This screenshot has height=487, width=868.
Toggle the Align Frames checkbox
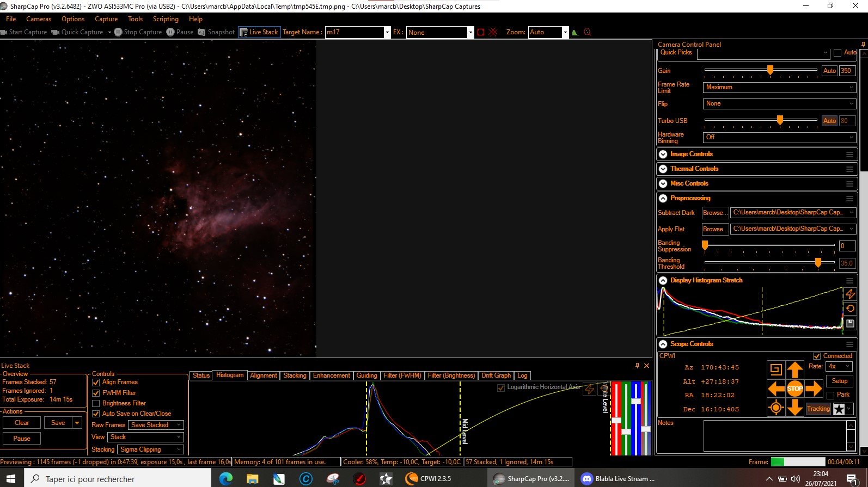pos(96,383)
